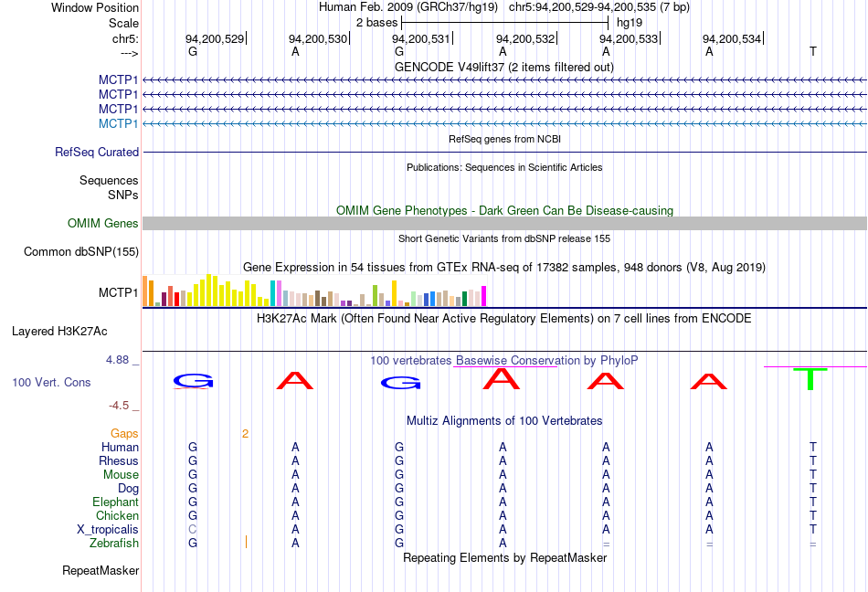Click the 100 Vert. Cons track label
Image resolution: width=868 pixels, height=592 pixels.
51,382
